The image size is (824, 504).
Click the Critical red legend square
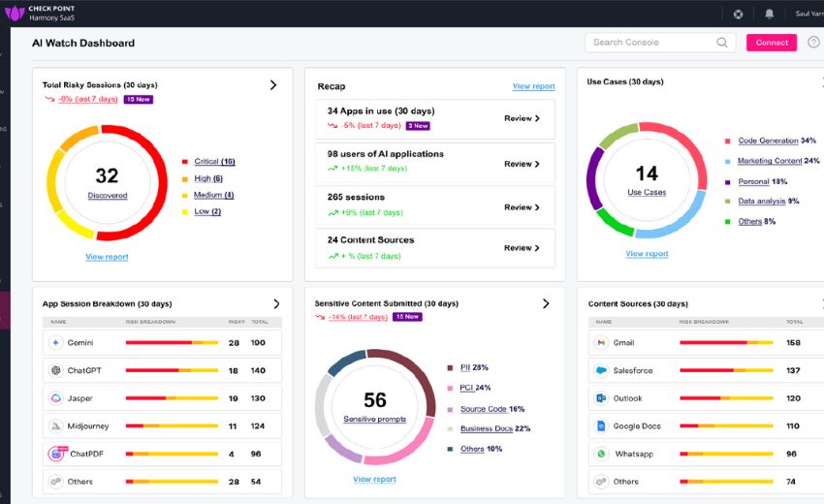(184, 162)
